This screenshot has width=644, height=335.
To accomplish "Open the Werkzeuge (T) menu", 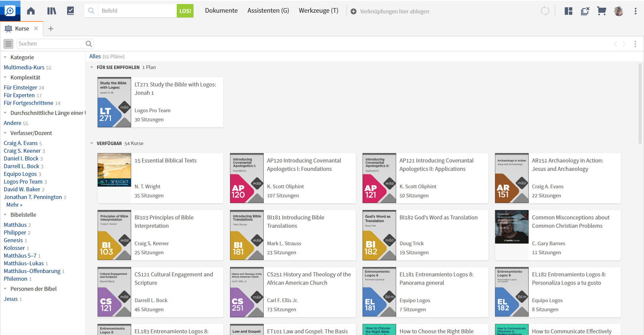I will click(x=319, y=11).
